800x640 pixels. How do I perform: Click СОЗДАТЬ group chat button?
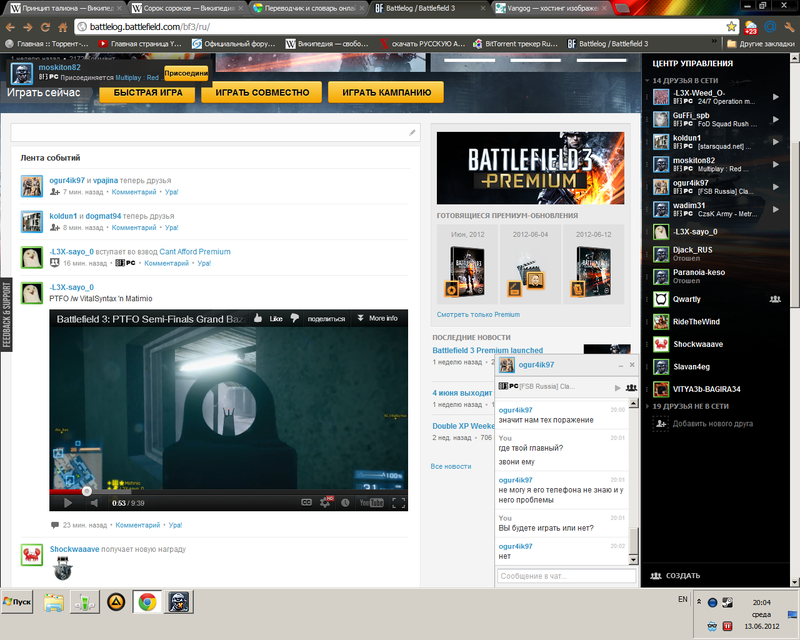click(x=676, y=576)
